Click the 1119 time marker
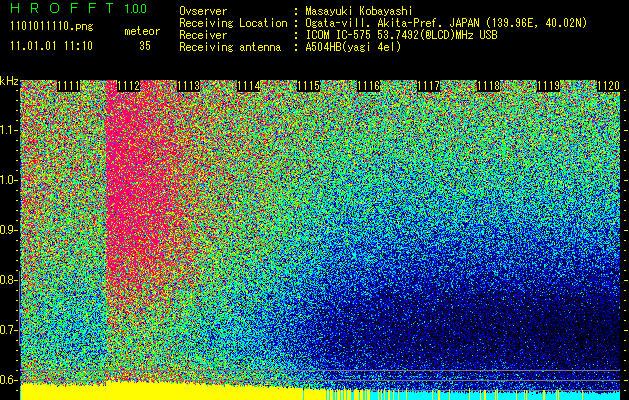The width and height of the screenshot is (629, 400). coord(549,86)
